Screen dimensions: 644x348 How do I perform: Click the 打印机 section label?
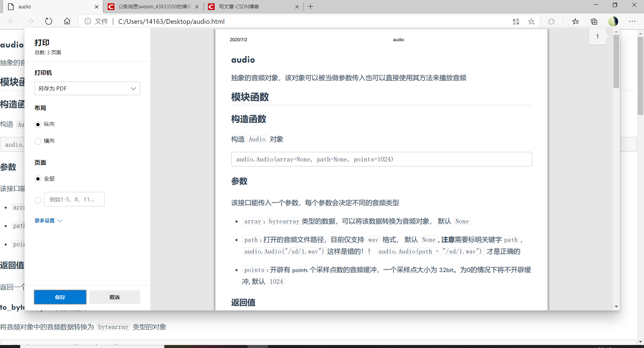coord(43,73)
